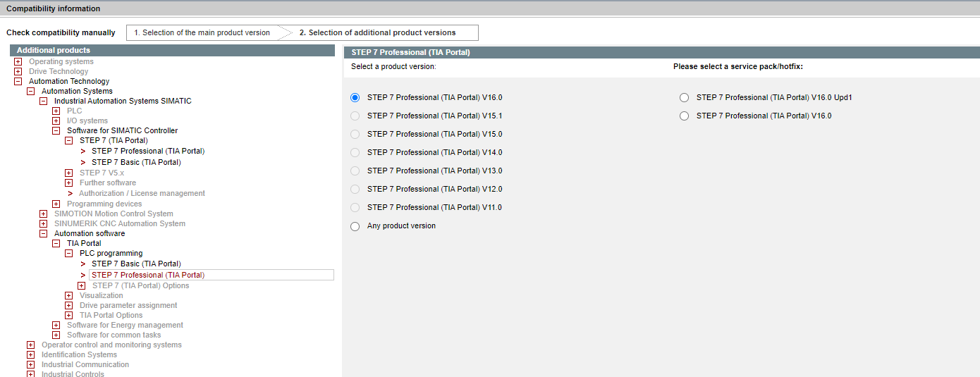Collapse the Automation Technology node
980x377 pixels.
pos(18,82)
